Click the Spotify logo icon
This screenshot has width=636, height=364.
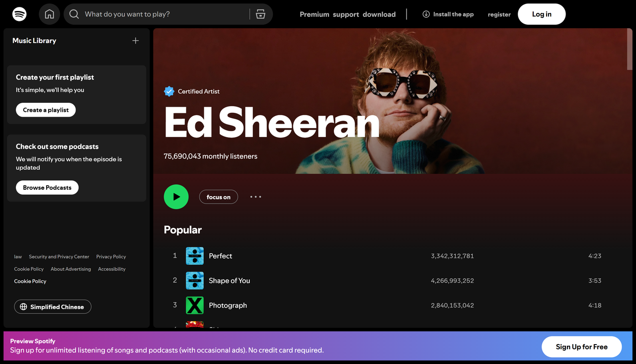pos(19,14)
